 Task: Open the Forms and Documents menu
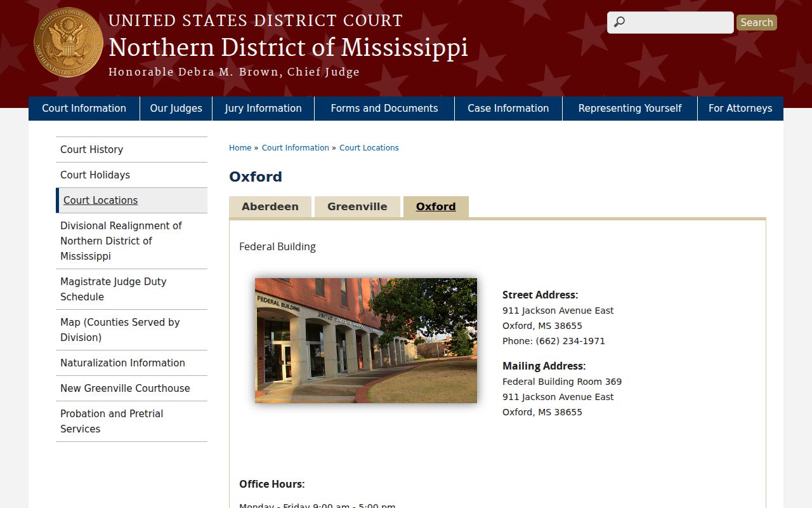coord(384,109)
